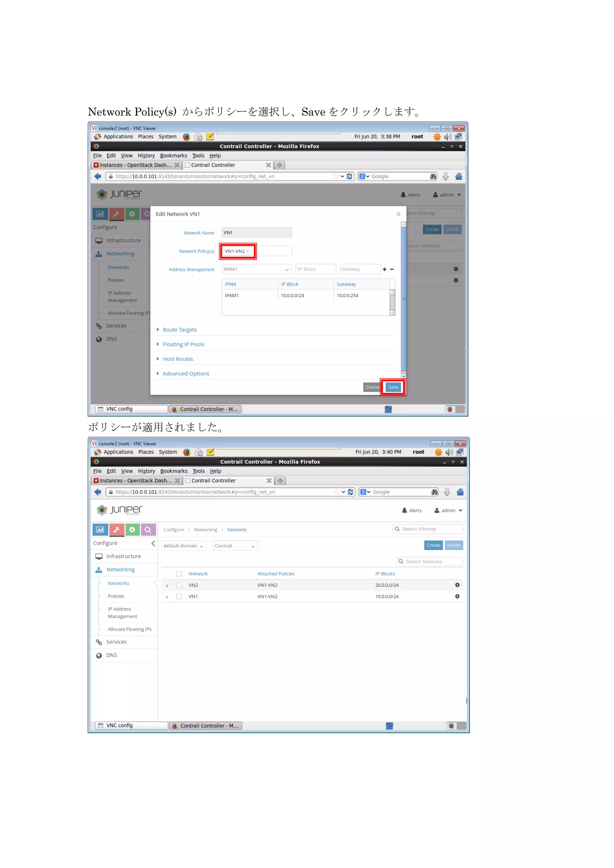Click the Edit Network dialog vertical scrollbar

pos(404,299)
